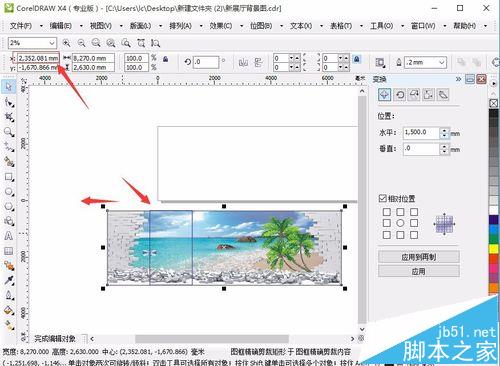The image size is (500, 366).
Task: Click the 完成编辑对象 button
Action: point(55,339)
